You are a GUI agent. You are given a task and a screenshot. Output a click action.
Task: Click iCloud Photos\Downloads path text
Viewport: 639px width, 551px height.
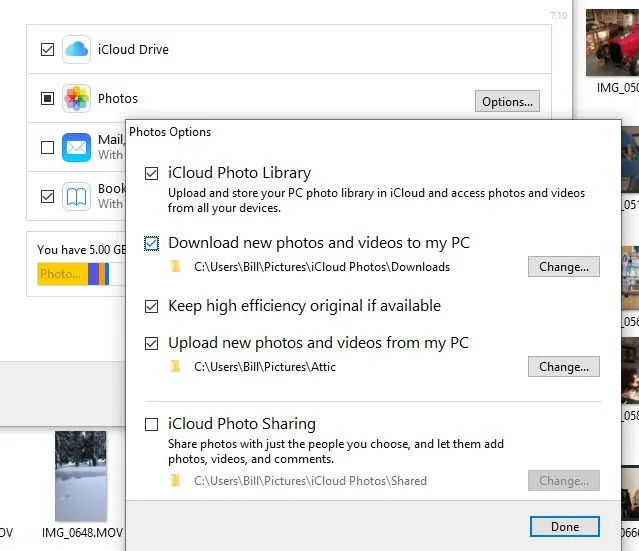pyautogui.click(x=322, y=267)
